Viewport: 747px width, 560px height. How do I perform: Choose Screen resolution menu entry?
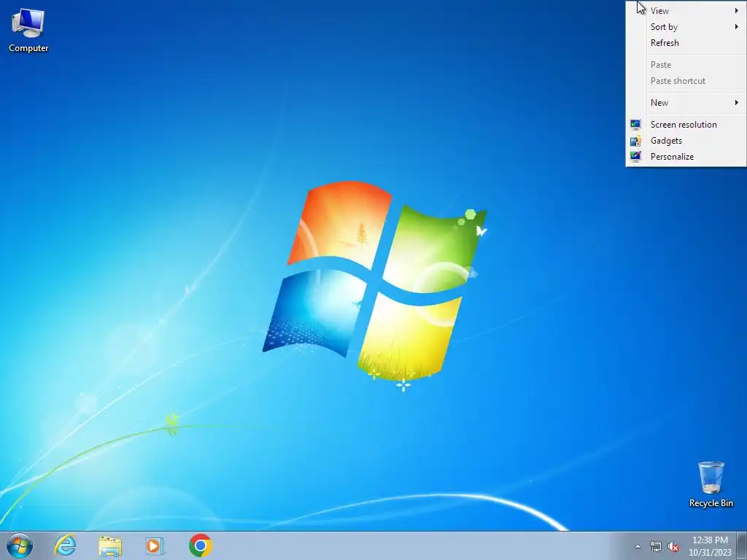686,125
